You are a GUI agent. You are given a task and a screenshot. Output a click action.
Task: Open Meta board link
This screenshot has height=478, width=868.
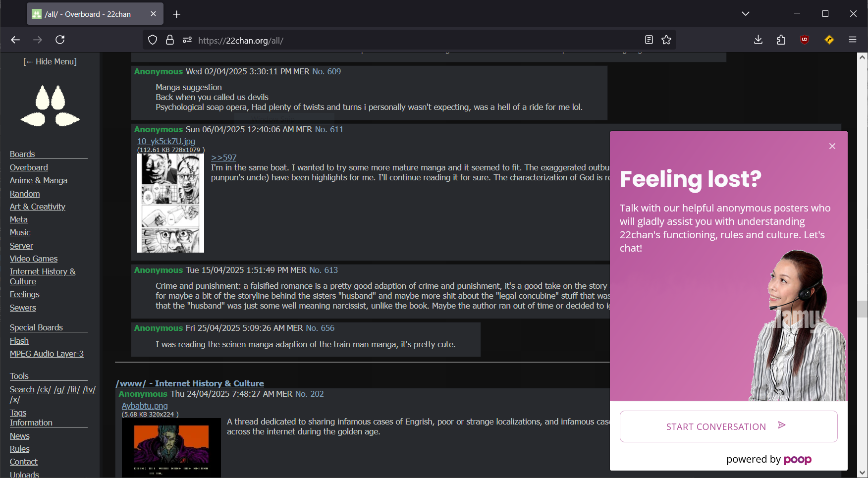tap(19, 219)
